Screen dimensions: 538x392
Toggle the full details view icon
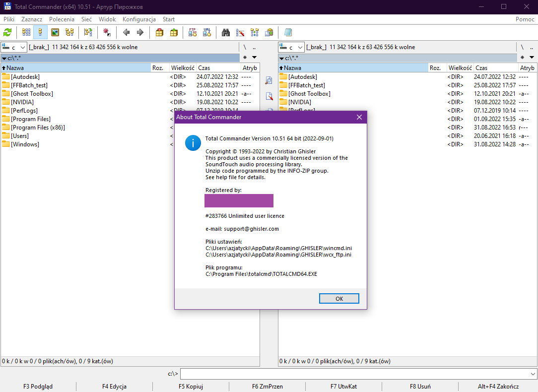tap(41, 33)
